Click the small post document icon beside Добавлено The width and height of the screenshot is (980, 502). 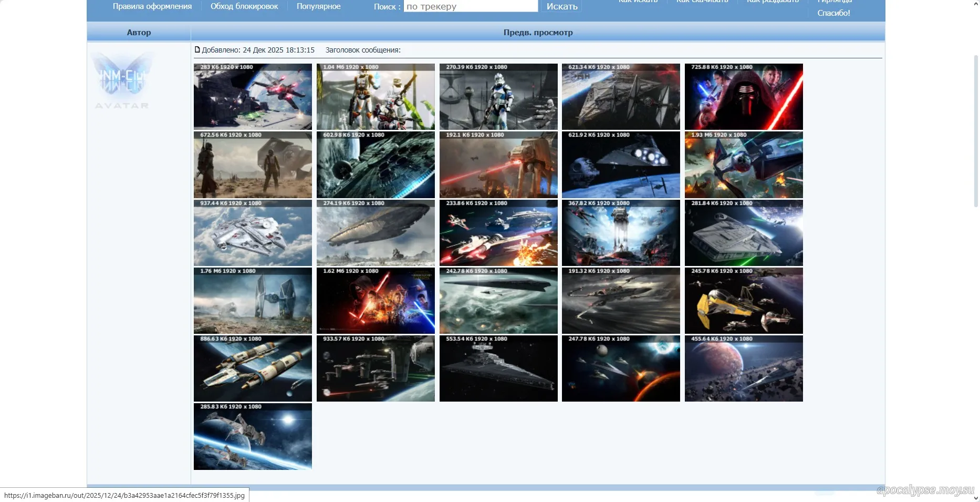coord(197,50)
